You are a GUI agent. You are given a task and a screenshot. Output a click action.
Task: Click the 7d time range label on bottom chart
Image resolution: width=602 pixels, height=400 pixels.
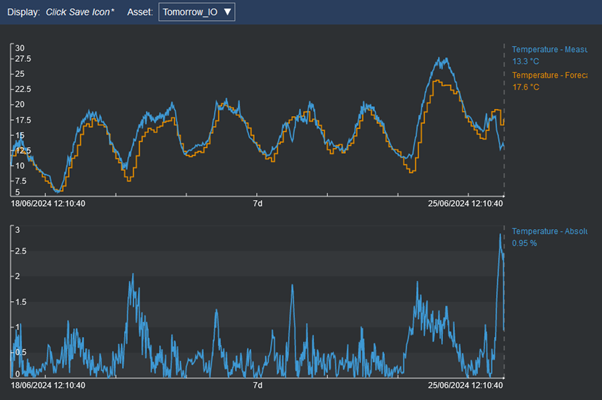click(x=257, y=385)
